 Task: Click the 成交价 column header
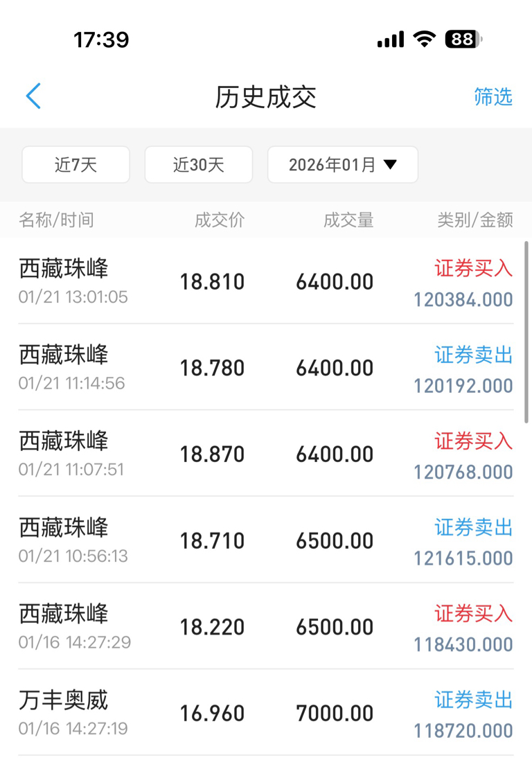point(220,220)
